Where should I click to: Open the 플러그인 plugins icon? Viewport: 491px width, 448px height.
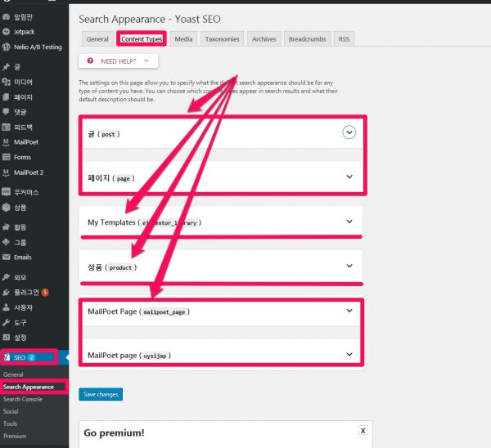click(x=7, y=292)
